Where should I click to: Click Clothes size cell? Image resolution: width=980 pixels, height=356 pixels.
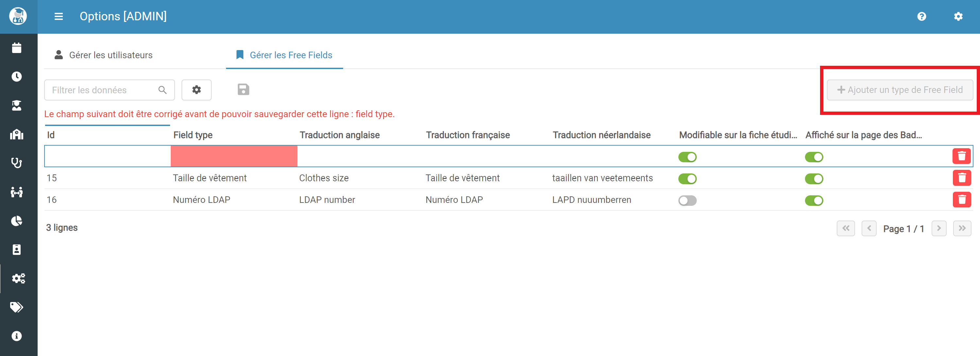[x=360, y=178]
